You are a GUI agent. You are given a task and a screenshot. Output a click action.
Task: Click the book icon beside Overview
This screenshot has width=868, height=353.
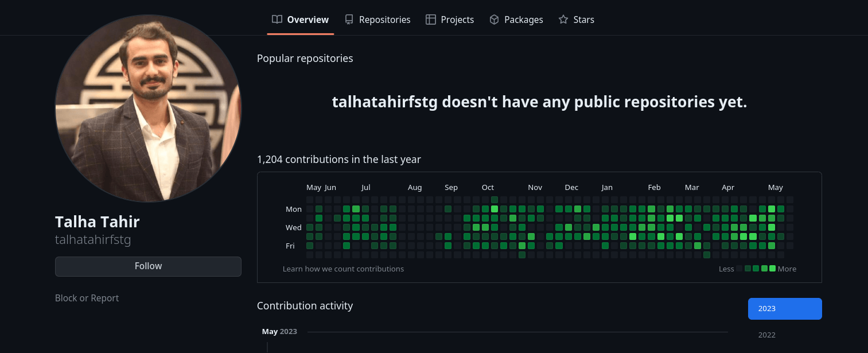(x=277, y=20)
